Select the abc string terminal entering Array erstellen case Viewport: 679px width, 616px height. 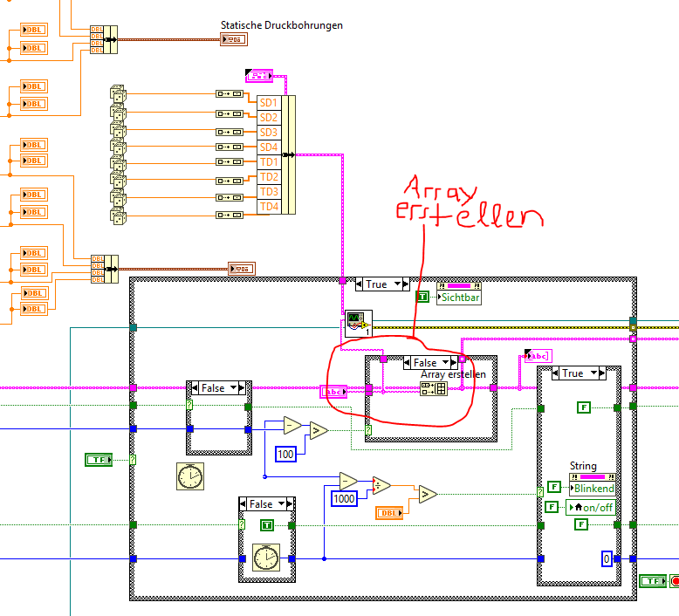[333, 392]
